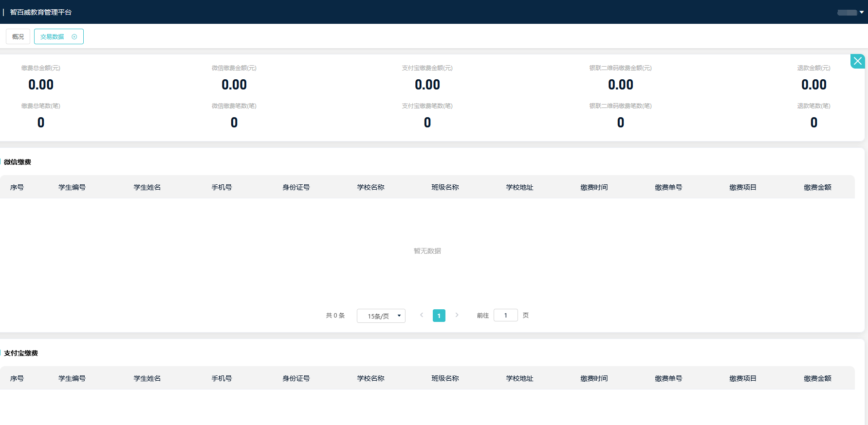Viewport: 868px width, 425px height.
Task: Click 缴费时间 column header in 支付宝缴费 table
Action: [x=594, y=378]
